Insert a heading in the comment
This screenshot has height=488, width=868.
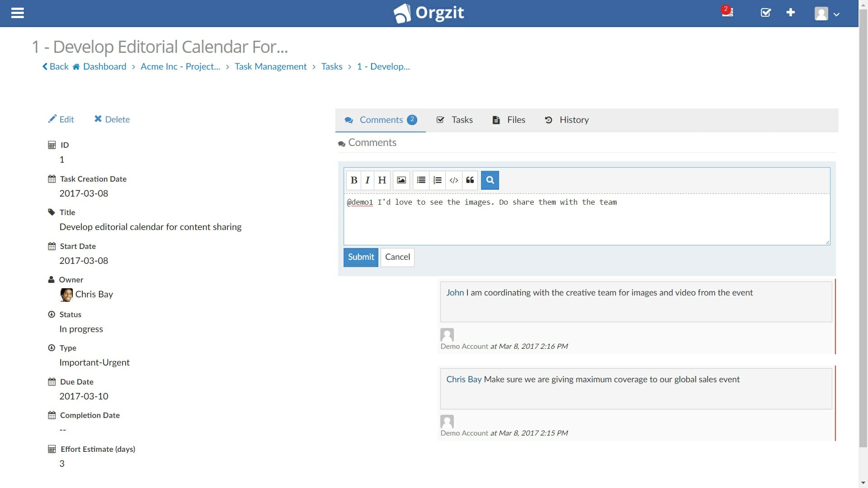tap(382, 180)
